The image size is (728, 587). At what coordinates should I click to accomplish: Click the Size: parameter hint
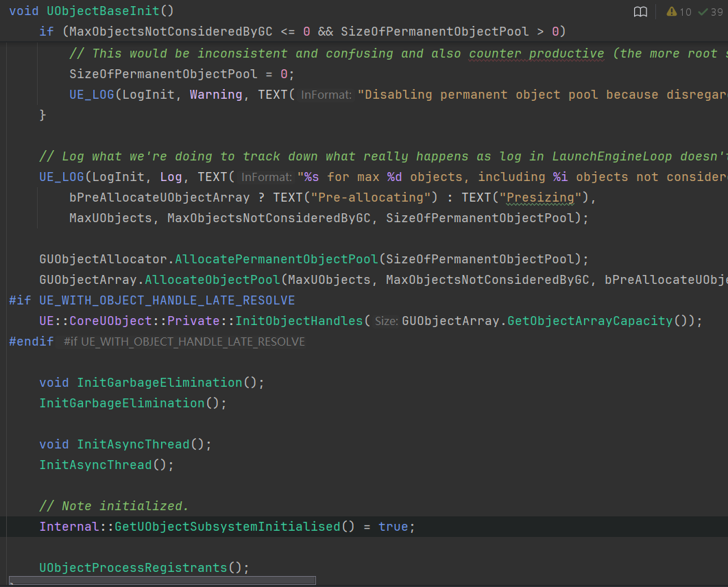[x=387, y=321]
